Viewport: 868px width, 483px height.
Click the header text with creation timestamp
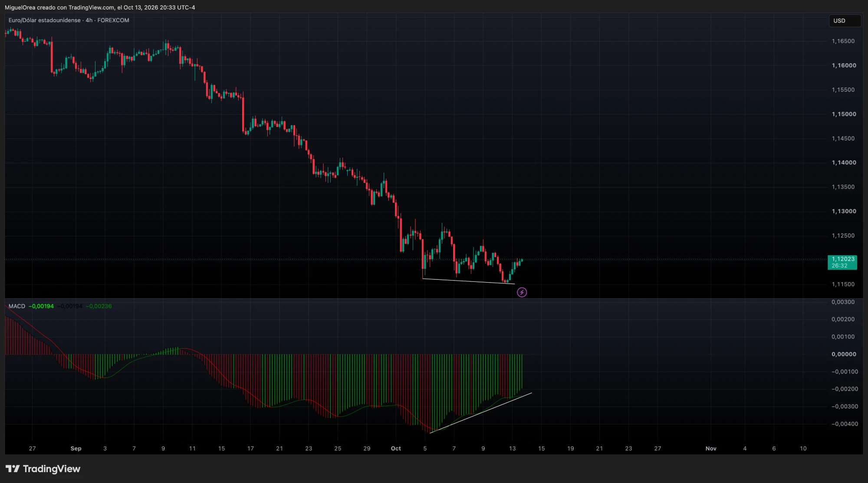coord(100,7)
